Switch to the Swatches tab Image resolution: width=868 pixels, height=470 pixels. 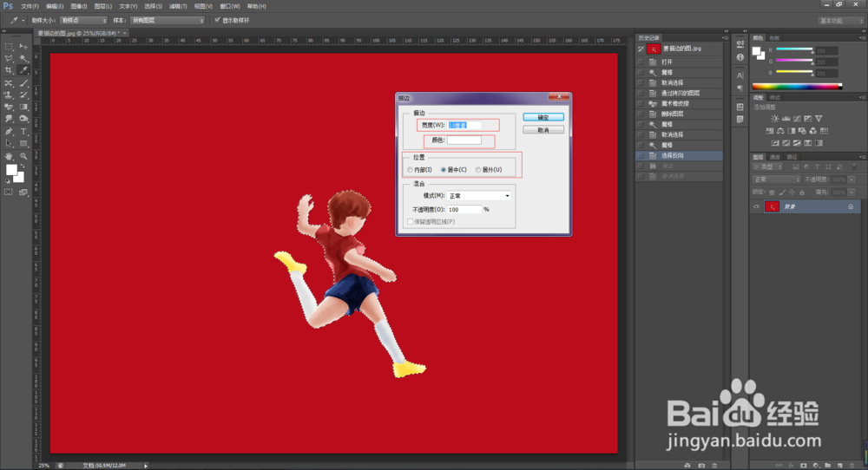click(774, 38)
